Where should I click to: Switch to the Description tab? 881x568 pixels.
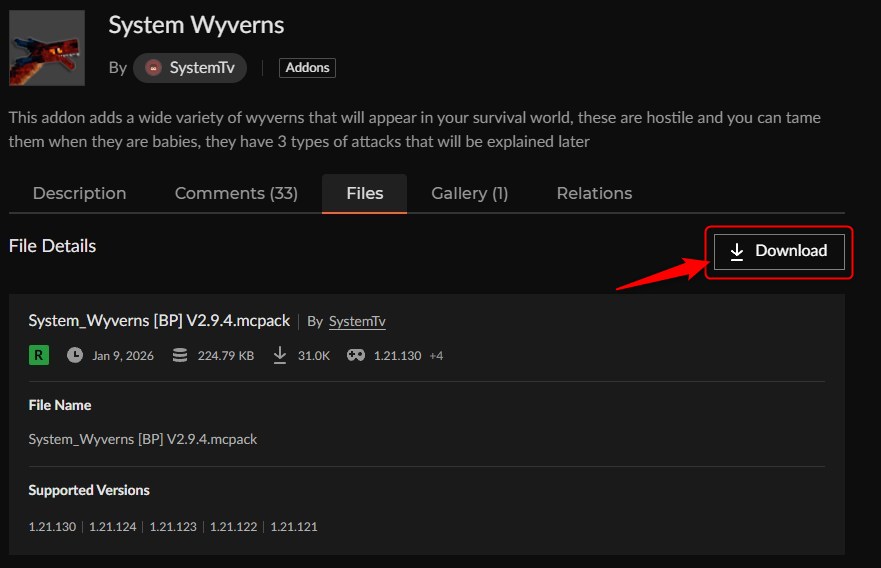coord(80,194)
